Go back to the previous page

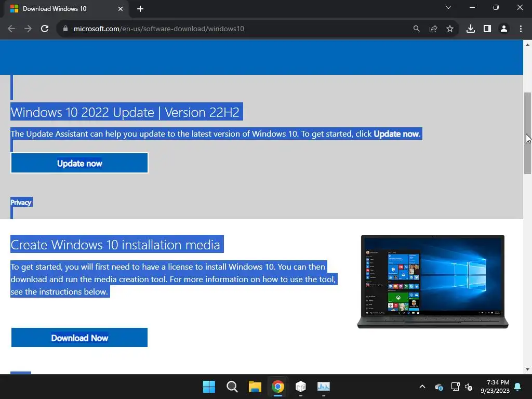click(x=11, y=29)
